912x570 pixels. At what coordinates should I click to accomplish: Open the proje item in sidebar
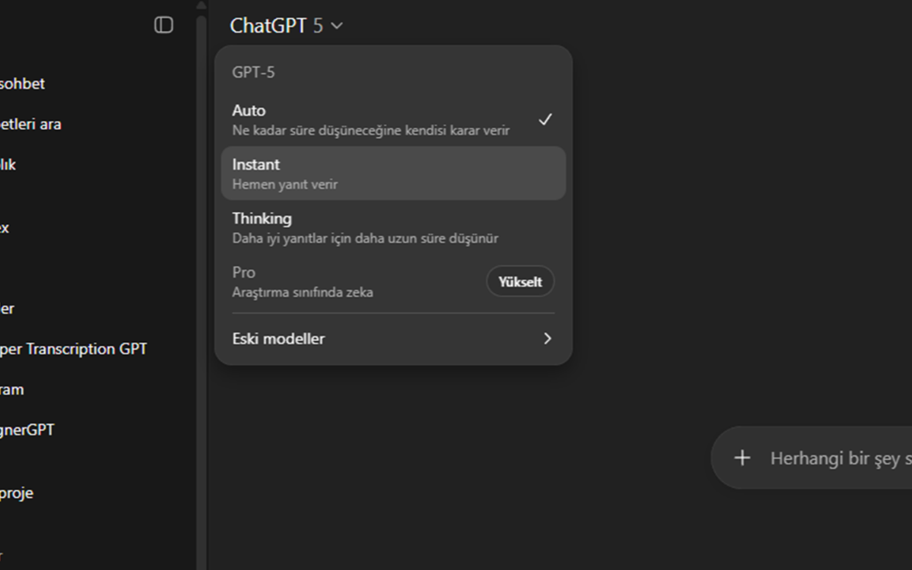point(17,493)
